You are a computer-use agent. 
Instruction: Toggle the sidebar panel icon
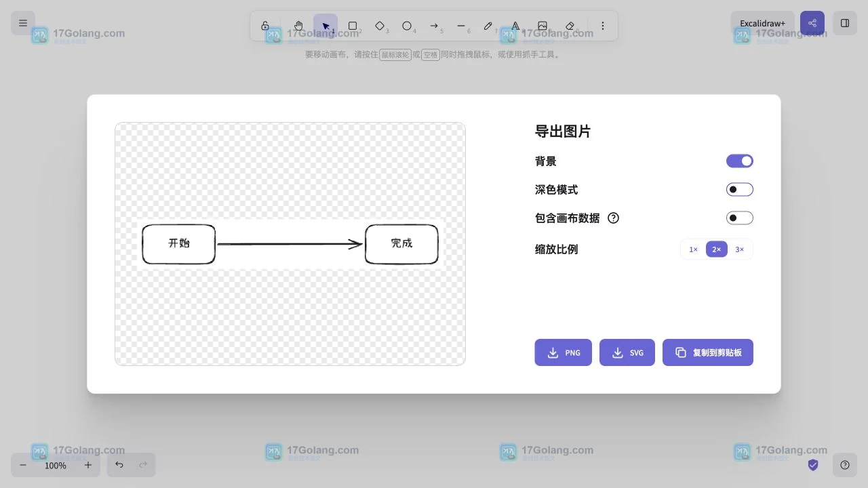(845, 23)
